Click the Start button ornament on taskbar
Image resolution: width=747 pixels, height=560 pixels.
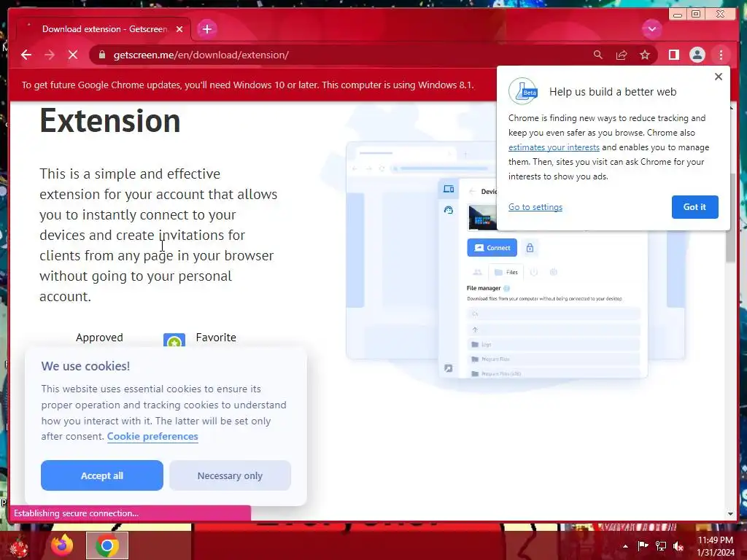(x=19, y=547)
